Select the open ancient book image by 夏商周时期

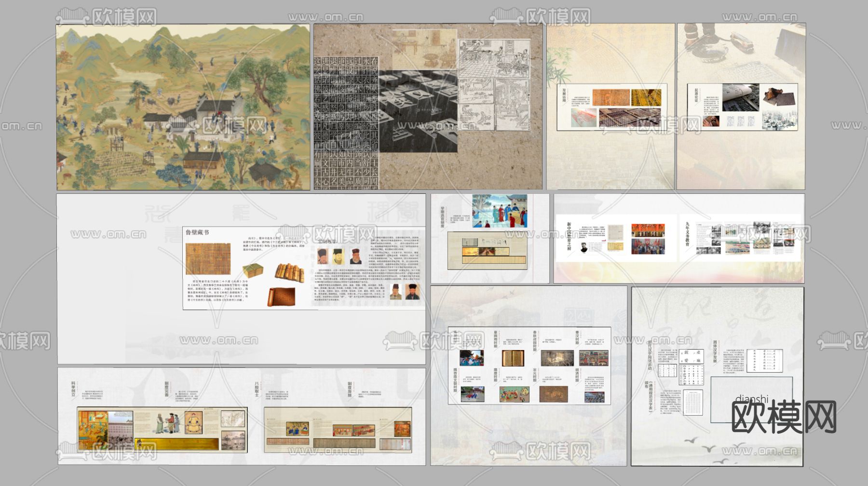point(513,359)
